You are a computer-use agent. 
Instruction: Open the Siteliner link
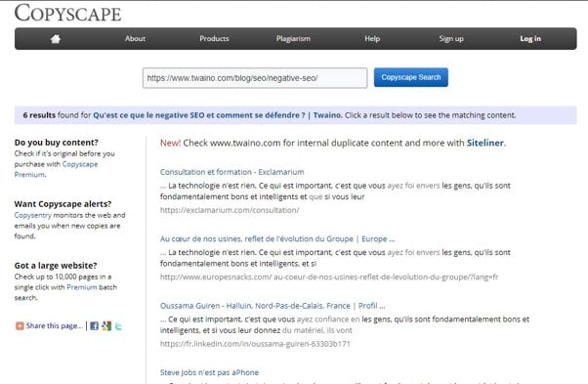coord(485,143)
